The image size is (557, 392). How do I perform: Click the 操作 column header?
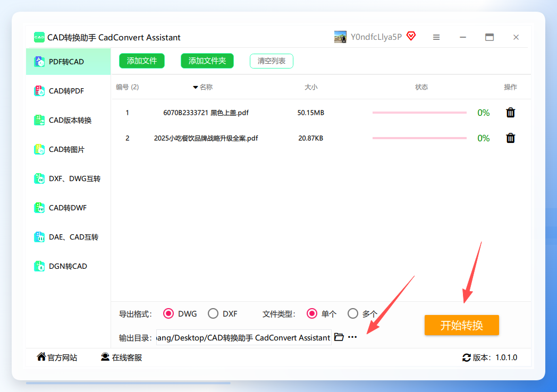tap(510, 87)
